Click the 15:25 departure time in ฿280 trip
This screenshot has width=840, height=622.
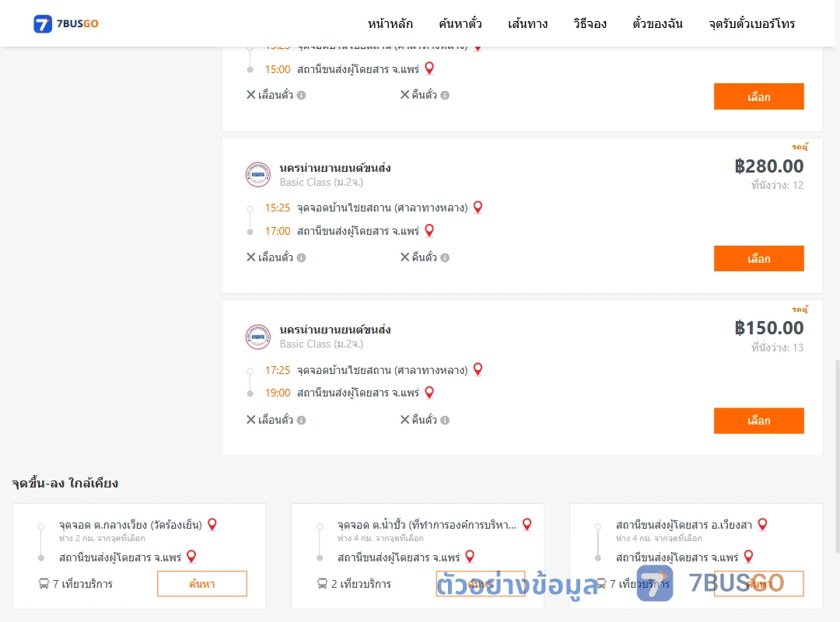pos(278,208)
